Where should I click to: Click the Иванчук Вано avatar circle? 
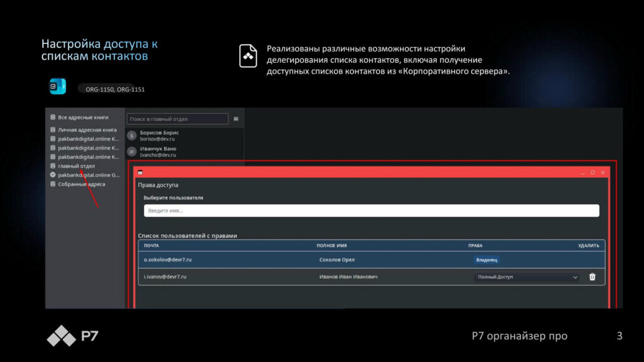(x=132, y=151)
